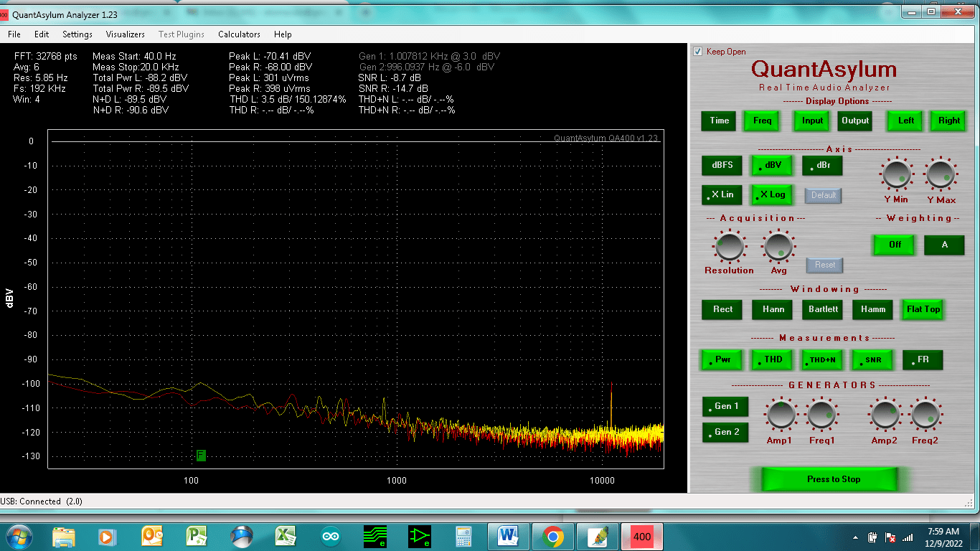Adjust the Y Min knob

pos(897,174)
